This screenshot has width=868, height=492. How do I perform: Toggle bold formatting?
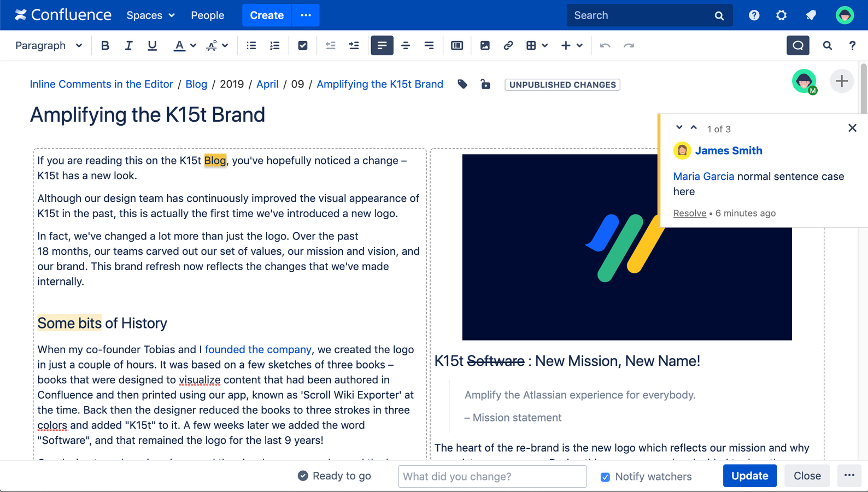point(105,45)
